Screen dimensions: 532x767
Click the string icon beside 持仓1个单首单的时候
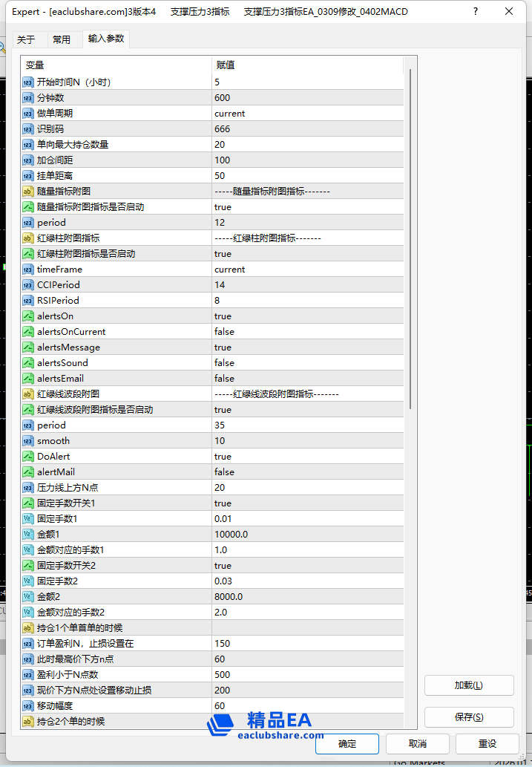click(28, 628)
